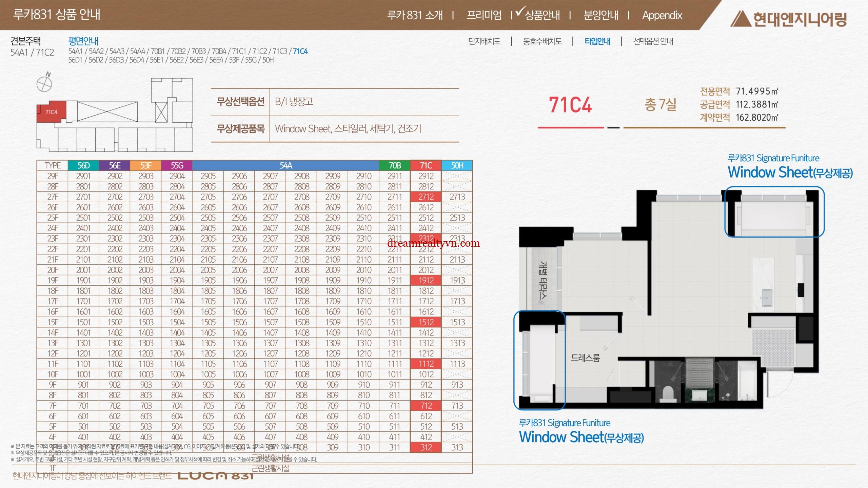Click the red 71C4 unit on site plan
This screenshot has height=488, width=868.
51,112
